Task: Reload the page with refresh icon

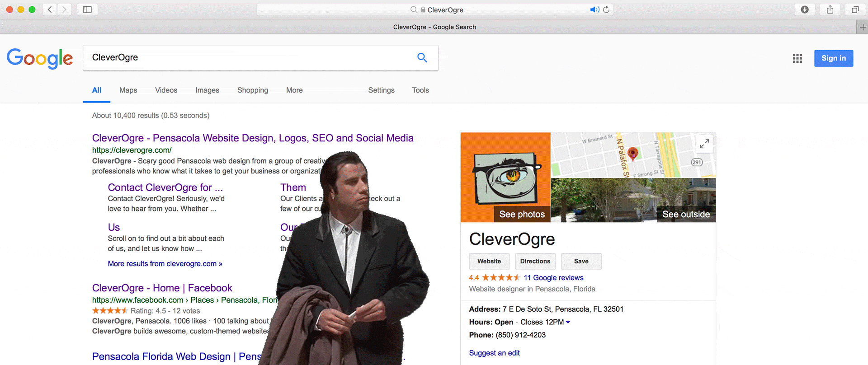Action: [606, 9]
